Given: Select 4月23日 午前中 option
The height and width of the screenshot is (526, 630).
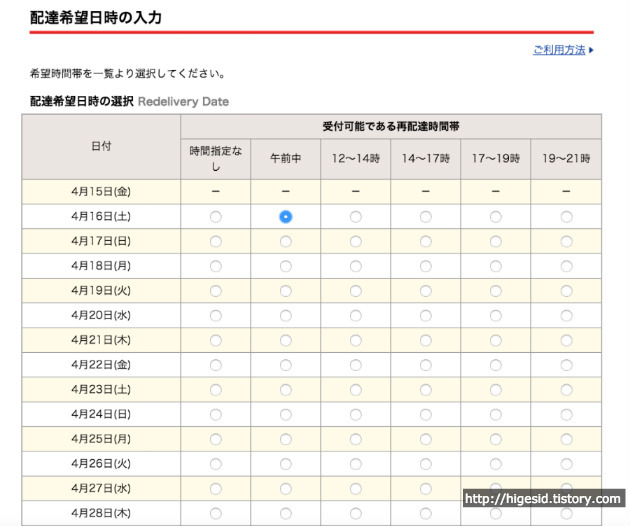Looking at the screenshot, I should click(x=286, y=390).
